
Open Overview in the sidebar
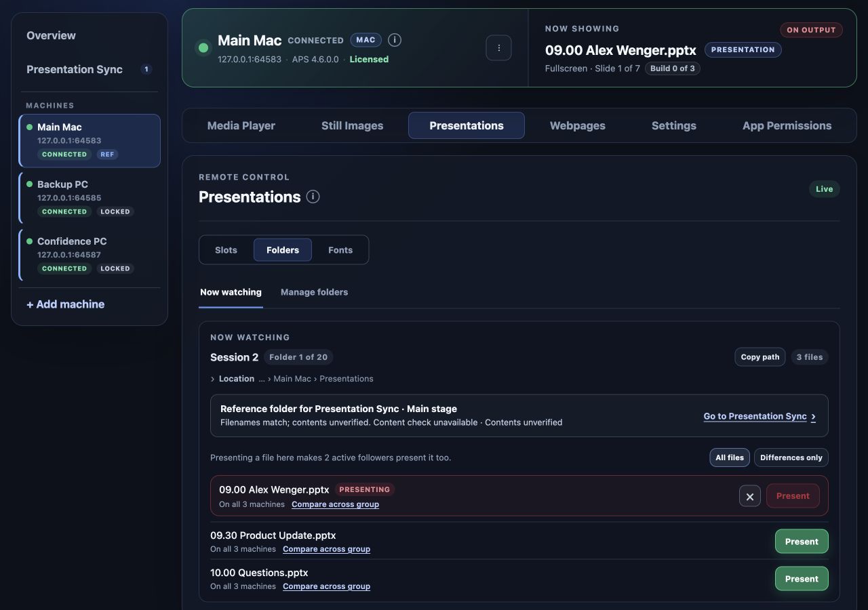point(90,35)
